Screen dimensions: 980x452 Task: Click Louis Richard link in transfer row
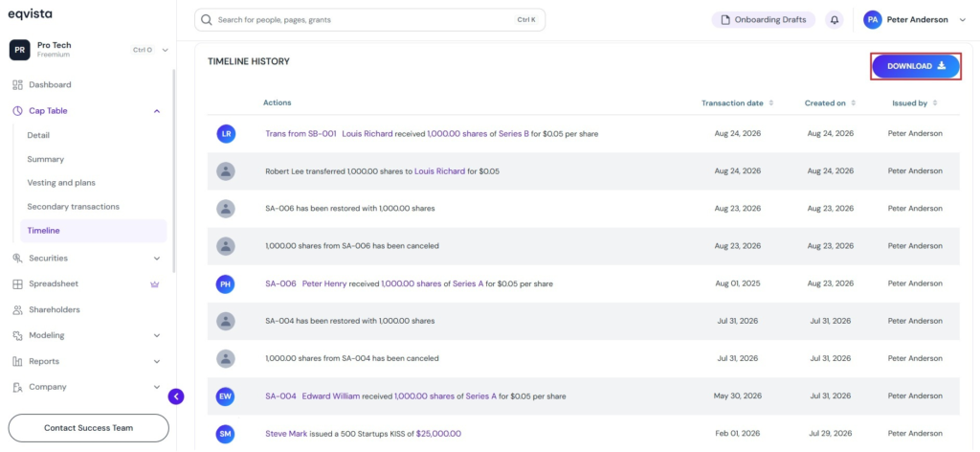pyautogui.click(x=440, y=171)
